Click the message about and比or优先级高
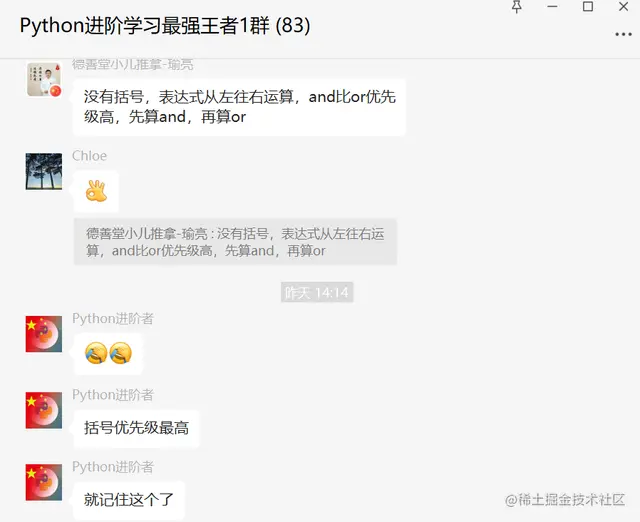The image size is (640, 522). (239, 107)
